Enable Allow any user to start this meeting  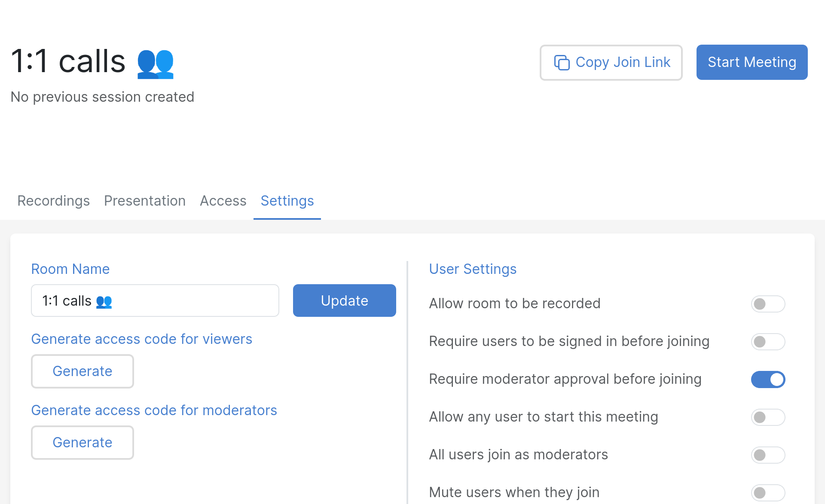tap(768, 417)
